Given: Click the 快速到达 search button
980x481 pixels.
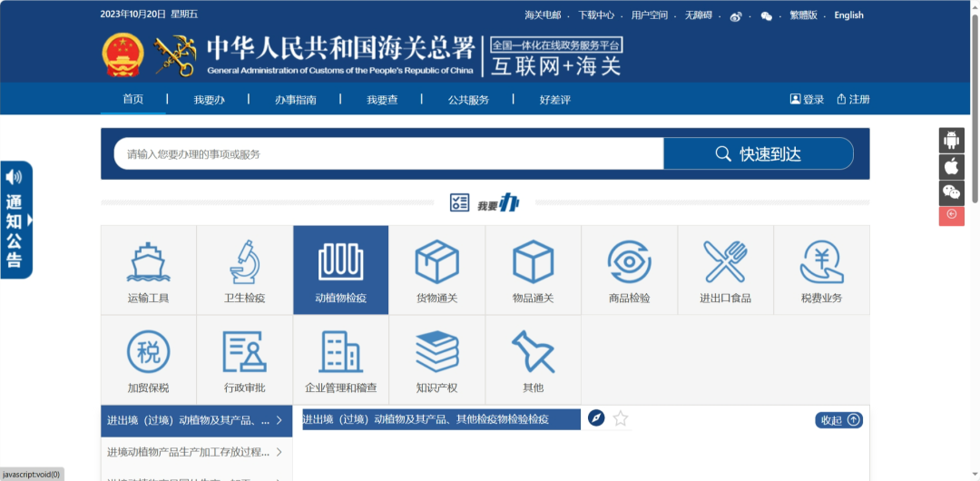Looking at the screenshot, I should coord(759,154).
